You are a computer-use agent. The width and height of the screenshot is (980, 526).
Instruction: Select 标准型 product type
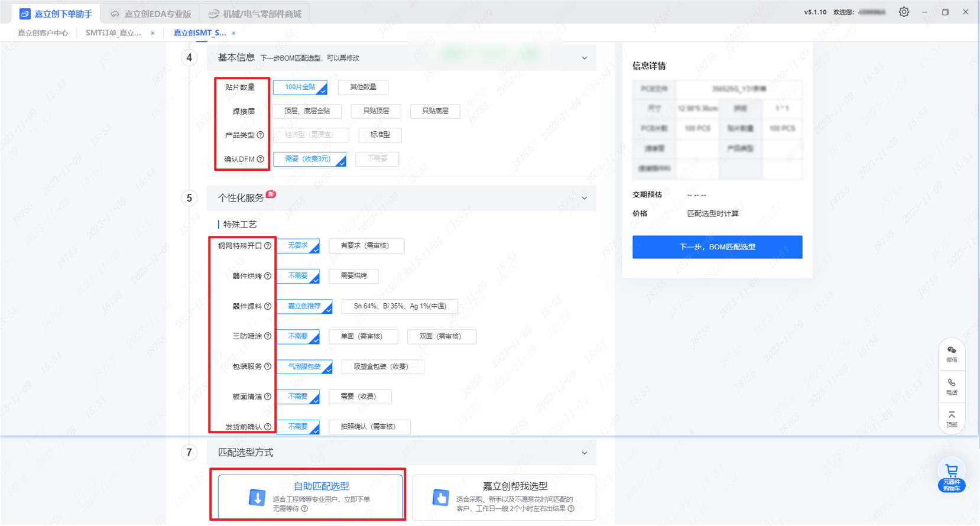point(379,135)
